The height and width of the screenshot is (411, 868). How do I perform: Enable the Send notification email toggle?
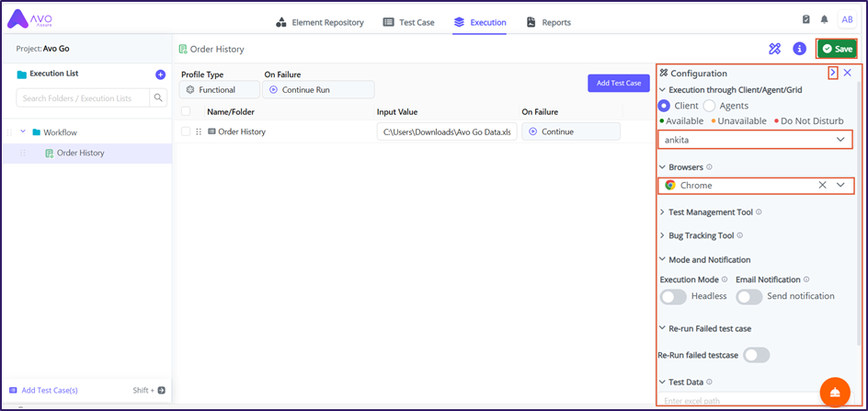749,296
